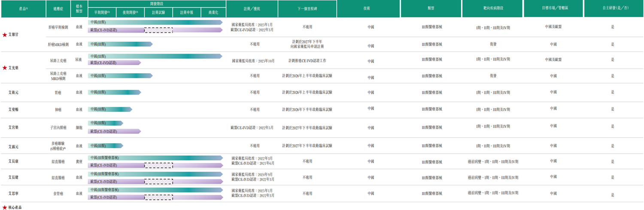Click the dashed hatched box in 肝癌早期檢測 row
Image resolution: width=644 pixels, height=210 pixels.
(158, 30)
